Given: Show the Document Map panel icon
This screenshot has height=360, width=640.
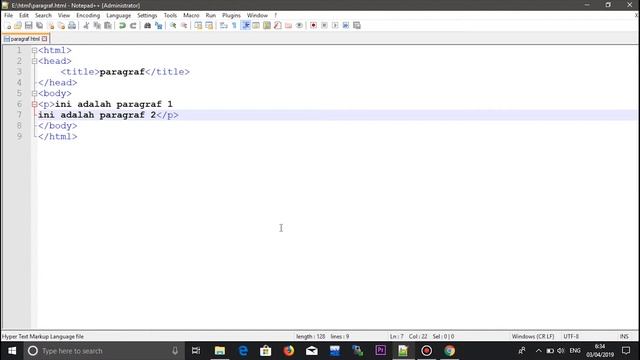Looking at the screenshot, I should (x=267, y=25).
